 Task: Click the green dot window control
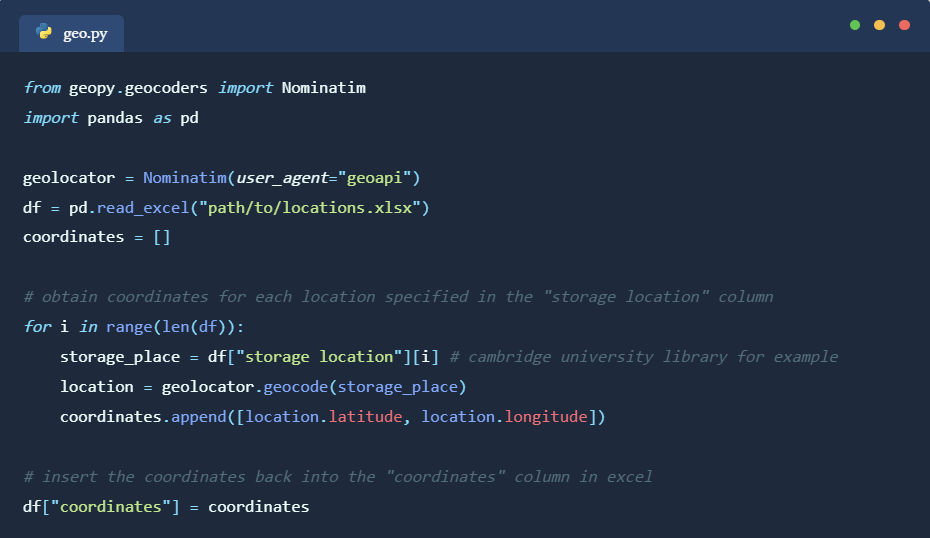tap(855, 25)
